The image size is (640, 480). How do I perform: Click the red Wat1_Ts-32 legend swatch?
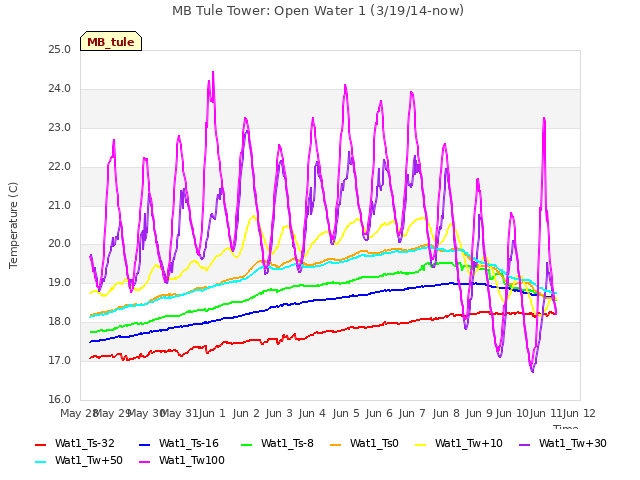coord(41,444)
